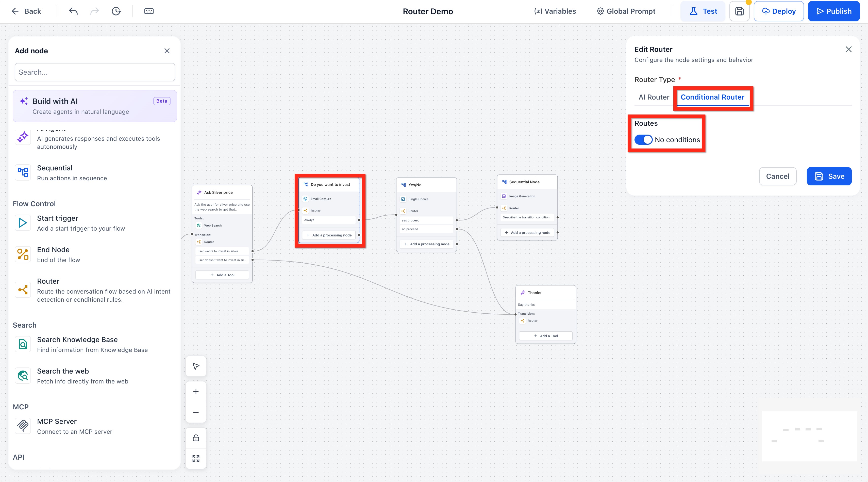Image resolution: width=868 pixels, height=482 pixels.
Task: Zoom in canvas with plus icon
Action: (196, 392)
